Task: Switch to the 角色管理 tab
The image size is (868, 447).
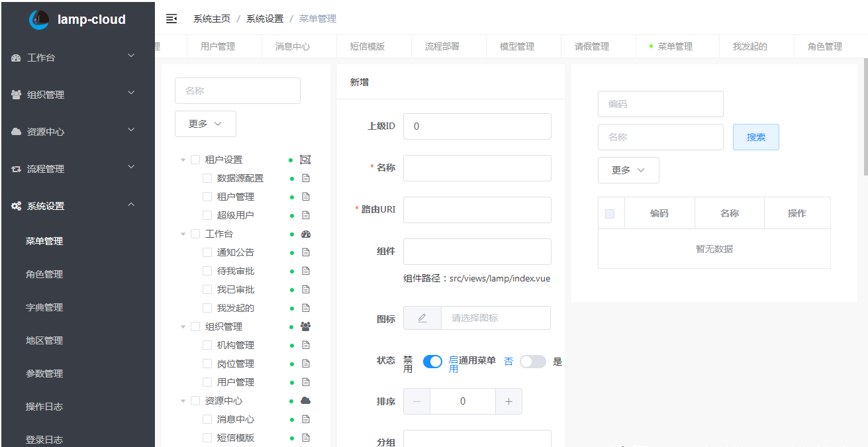Action: [824, 46]
